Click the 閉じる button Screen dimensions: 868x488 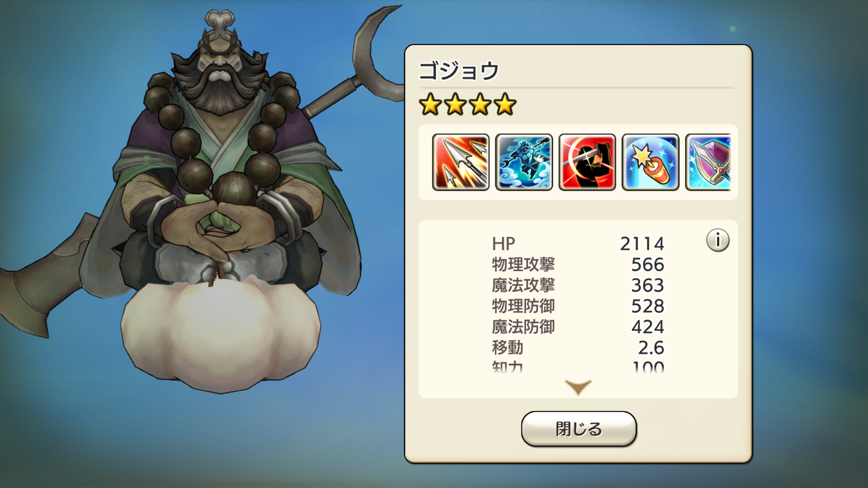coord(579,429)
